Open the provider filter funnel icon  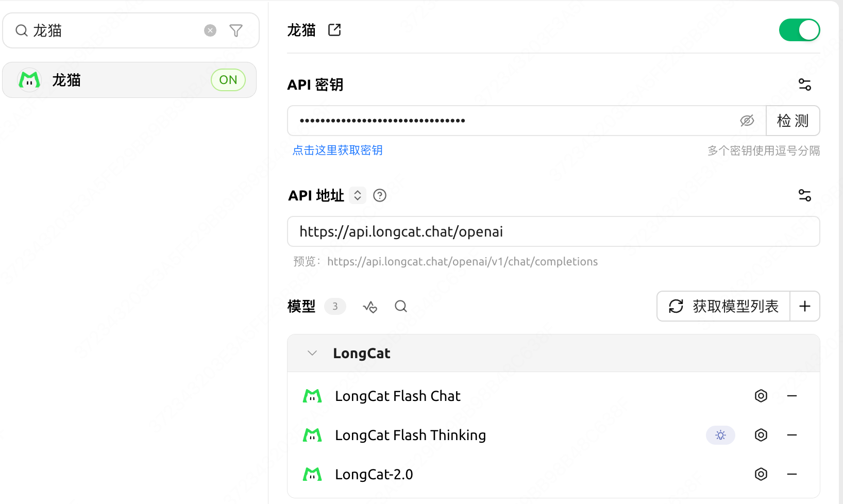(236, 30)
